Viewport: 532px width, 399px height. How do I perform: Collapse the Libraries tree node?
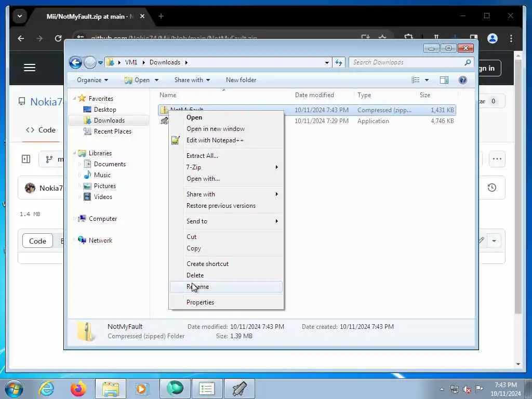coord(74,153)
